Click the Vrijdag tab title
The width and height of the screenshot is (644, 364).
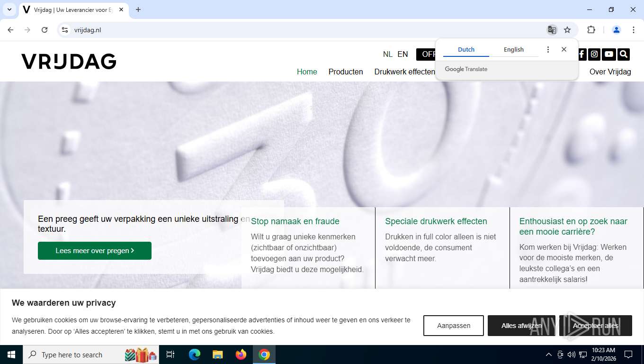coord(73,9)
